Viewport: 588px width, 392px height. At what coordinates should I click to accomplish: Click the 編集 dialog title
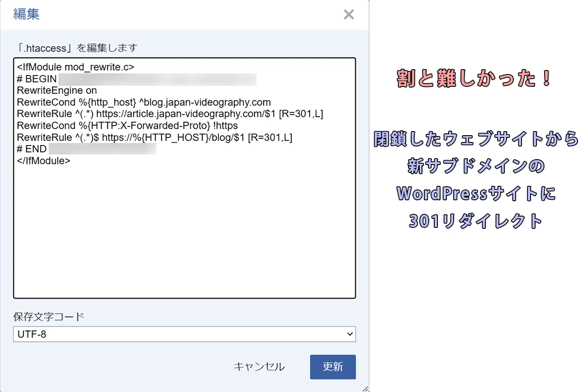(x=26, y=14)
